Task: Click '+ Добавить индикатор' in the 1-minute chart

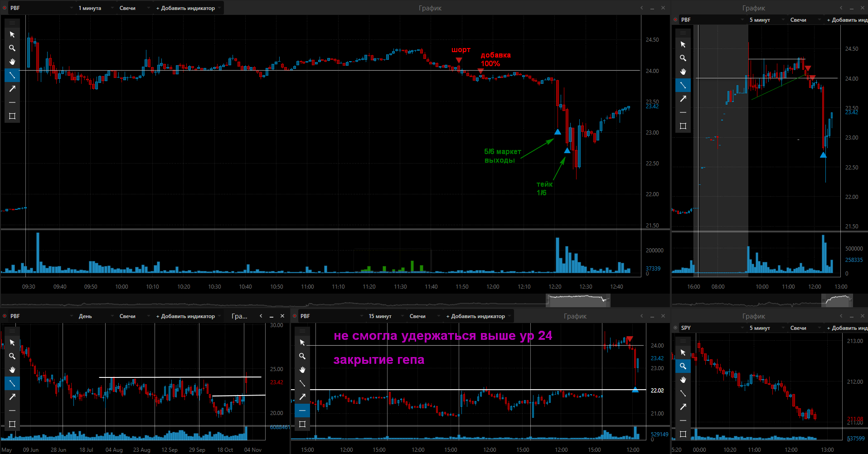Action: 188,8
